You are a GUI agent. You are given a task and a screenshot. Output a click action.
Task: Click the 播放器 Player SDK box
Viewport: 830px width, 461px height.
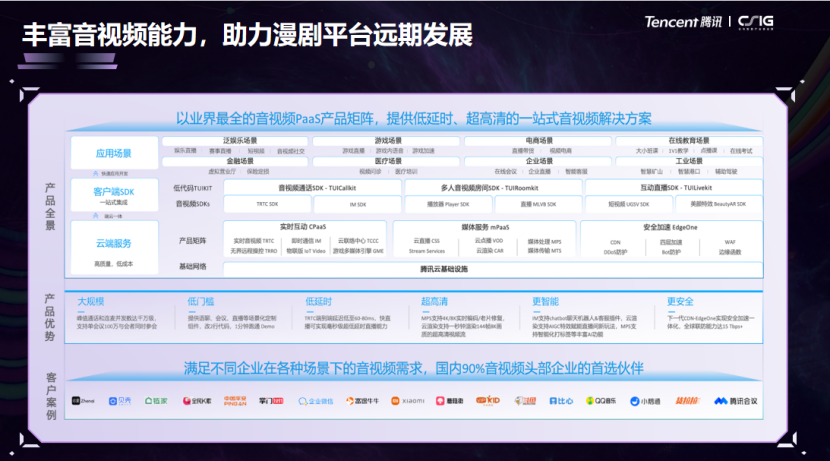tap(448, 204)
